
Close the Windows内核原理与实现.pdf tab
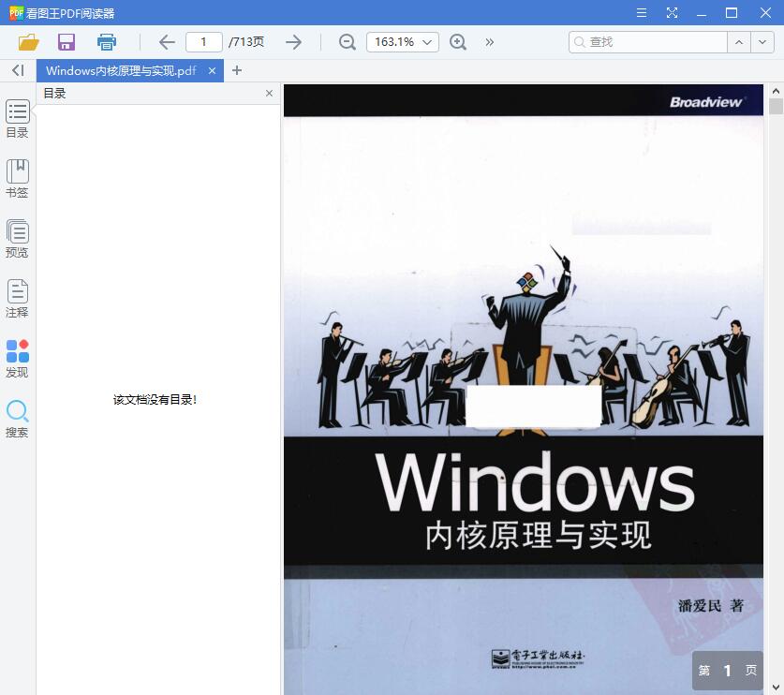tap(212, 71)
